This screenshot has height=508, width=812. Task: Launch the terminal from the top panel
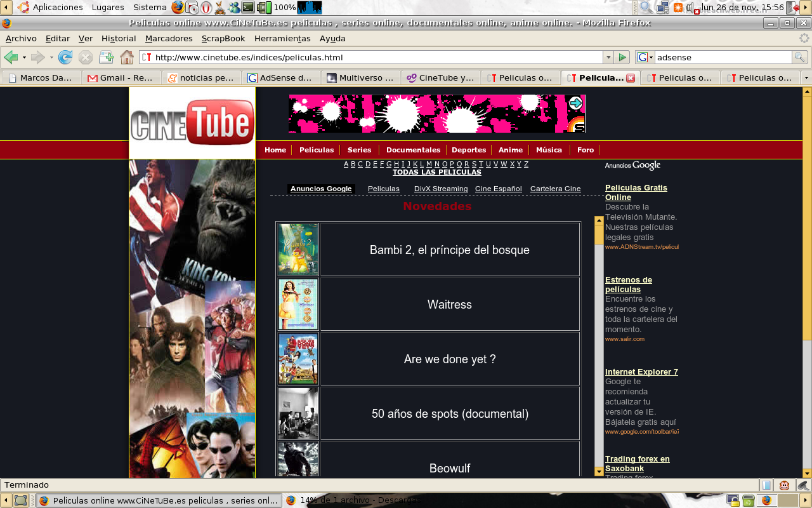point(249,8)
